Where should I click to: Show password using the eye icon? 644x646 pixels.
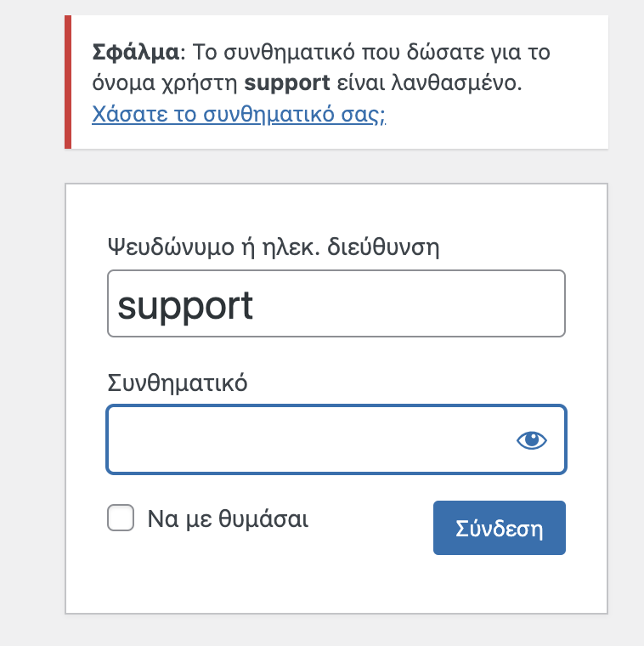click(532, 440)
